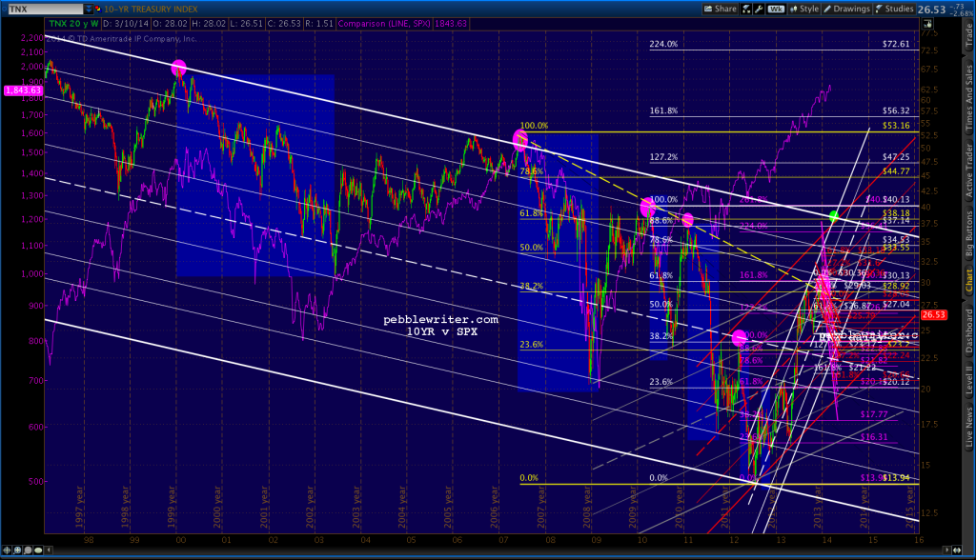
Task: Click the expand time axis arrows icon
Action: click(958, 550)
